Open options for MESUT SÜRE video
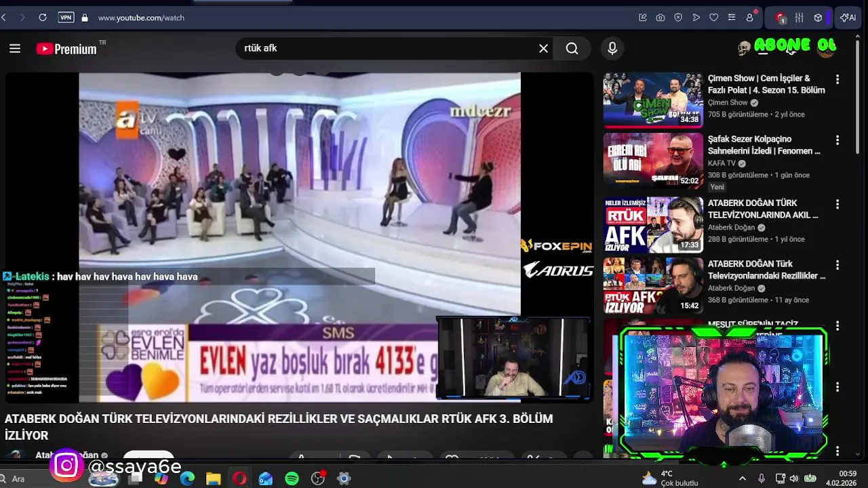The height and width of the screenshot is (488, 868). pos(837,326)
